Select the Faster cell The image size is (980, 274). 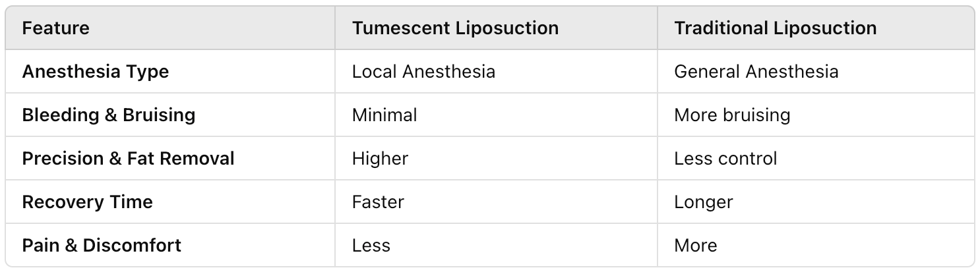378,202
